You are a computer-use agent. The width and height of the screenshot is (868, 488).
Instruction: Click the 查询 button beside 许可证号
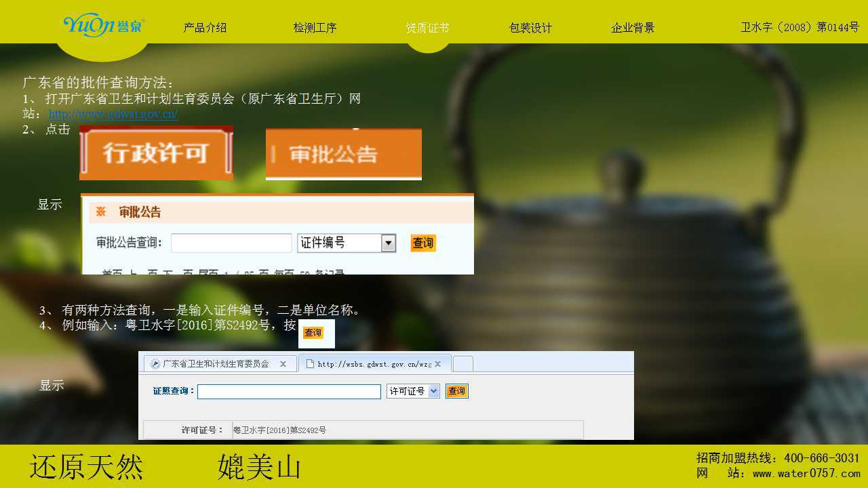[457, 391]
